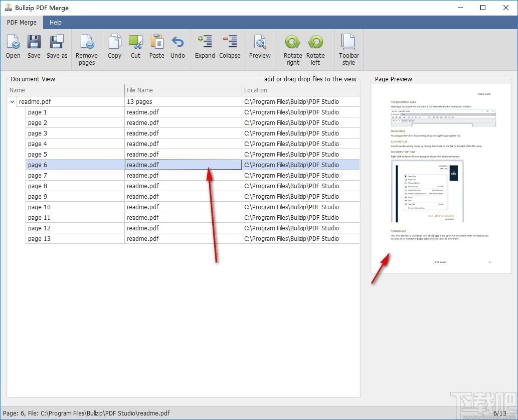Click readme.pdf file name cell of page 6
This screenshot has width=518, height=420.
tap(183, 165)
